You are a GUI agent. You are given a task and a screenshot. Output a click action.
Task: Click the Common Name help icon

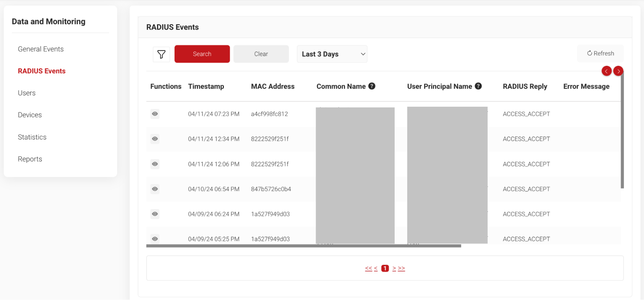[x=372, y=86]
